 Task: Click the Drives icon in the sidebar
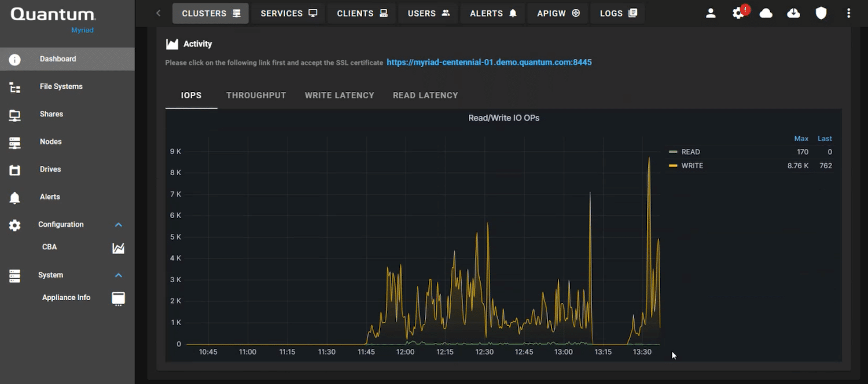coord(15,170)
